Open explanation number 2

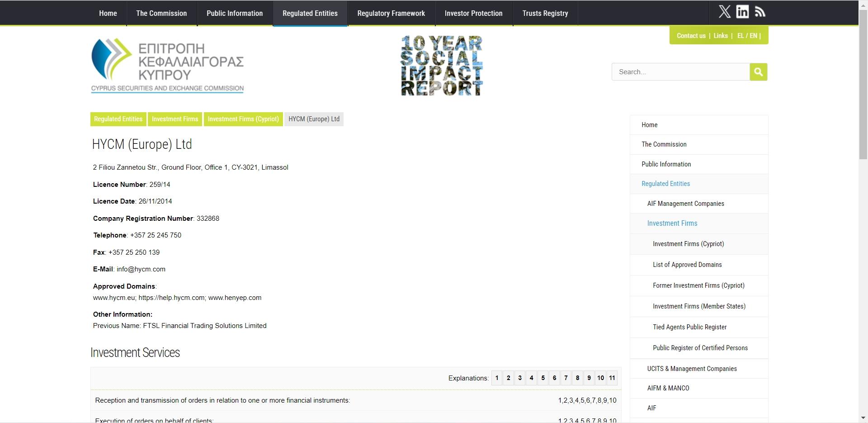click(x=508, y=378)
